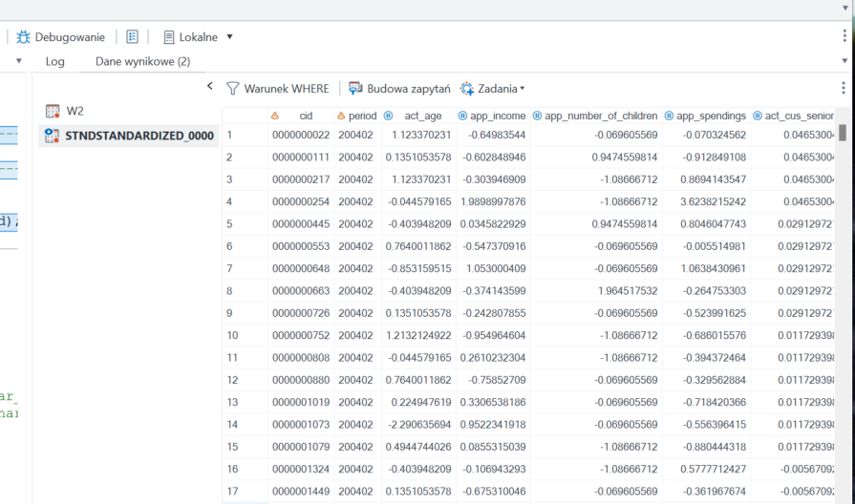
Task: Click the app_income numeric type icon
Action: (x=462, y=115)
